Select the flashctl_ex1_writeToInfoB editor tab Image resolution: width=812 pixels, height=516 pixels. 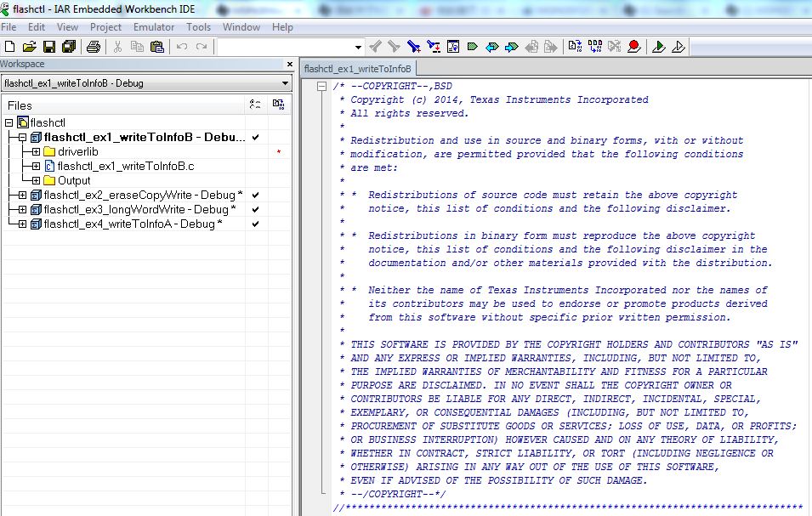(358, 68)
